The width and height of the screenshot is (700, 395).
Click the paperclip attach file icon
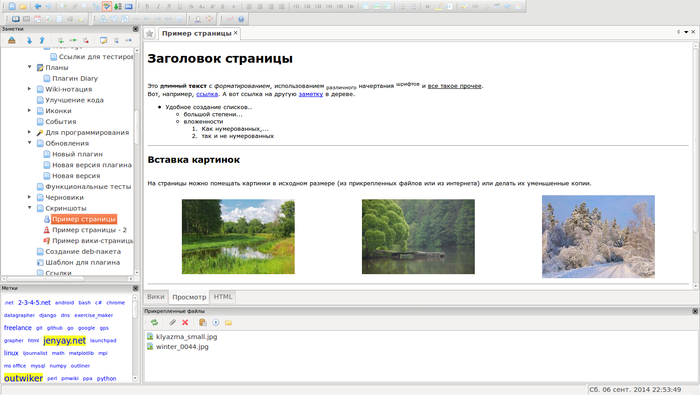coord(172,322)
